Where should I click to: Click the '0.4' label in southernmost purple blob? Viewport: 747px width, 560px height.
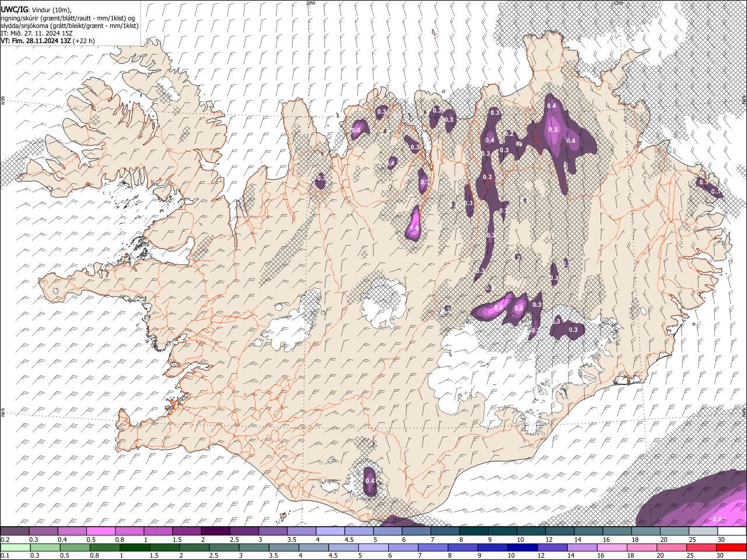click(x=369, y=481)
